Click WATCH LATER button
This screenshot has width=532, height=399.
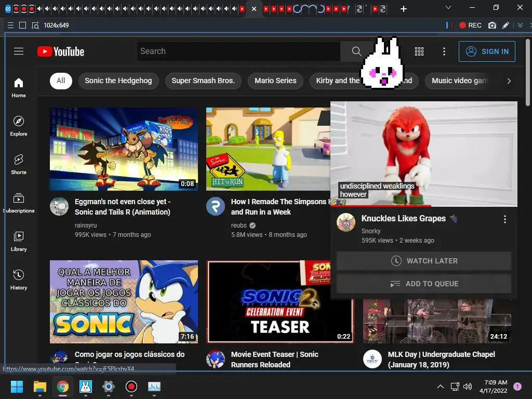click(424, 261)
